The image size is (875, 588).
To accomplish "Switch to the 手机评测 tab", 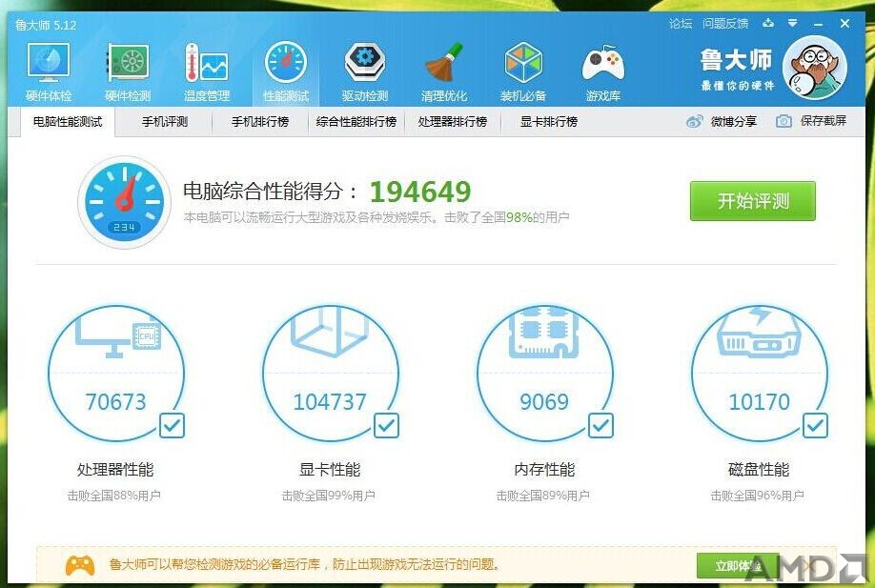I will tap(165, 122).
